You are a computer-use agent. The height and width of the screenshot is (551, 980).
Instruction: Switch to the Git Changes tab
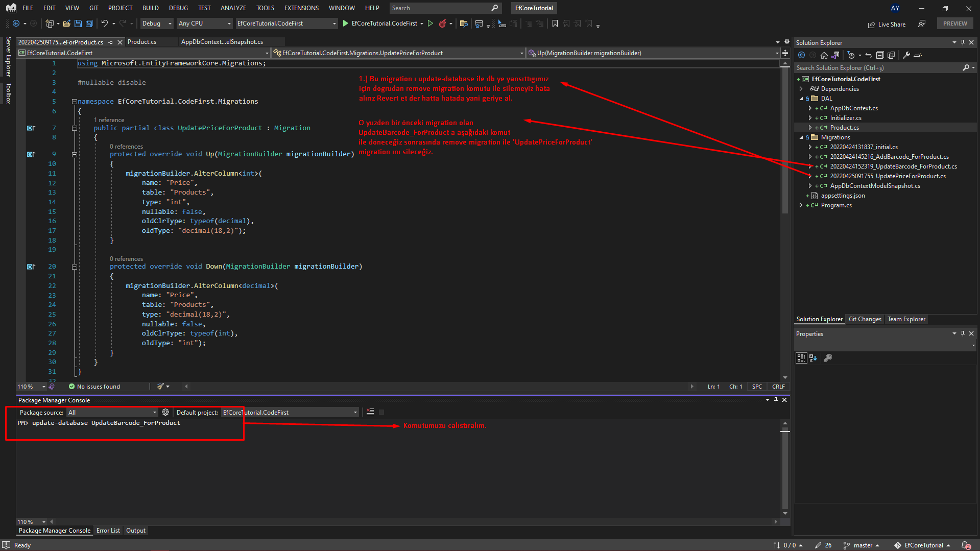[865, 319]
